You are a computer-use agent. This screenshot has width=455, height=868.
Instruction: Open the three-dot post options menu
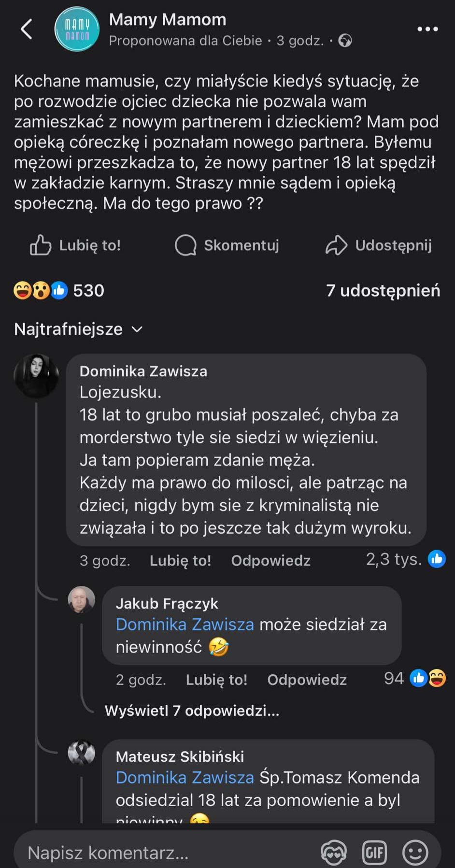(427, 29)
